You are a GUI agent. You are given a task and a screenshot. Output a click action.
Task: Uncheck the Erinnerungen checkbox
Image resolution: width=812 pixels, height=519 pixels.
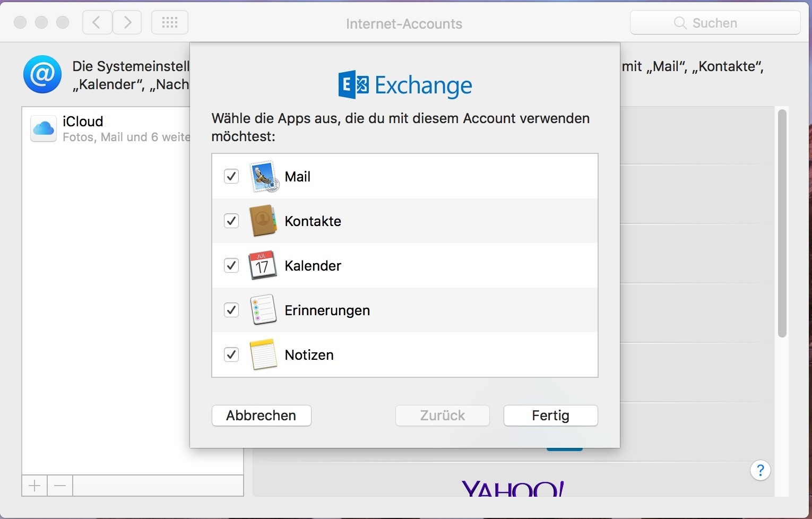point(231,310)
